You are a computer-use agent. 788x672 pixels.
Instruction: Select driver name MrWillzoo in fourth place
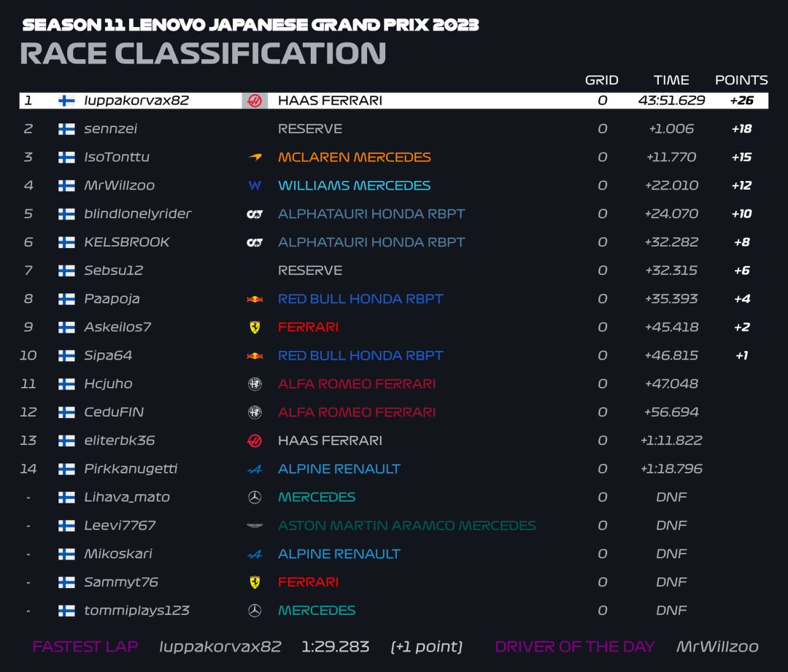click(119, 185)
